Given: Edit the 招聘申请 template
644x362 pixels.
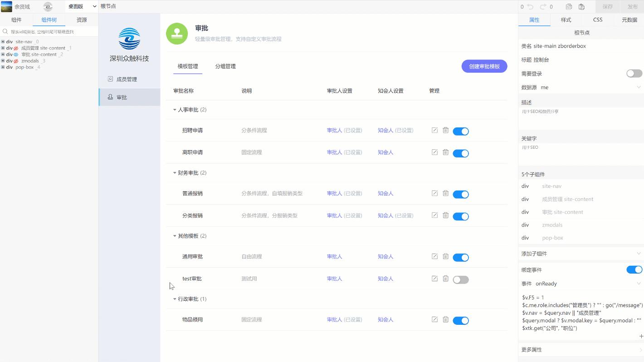Looking at the screenshot, I should tap(434, 130).
